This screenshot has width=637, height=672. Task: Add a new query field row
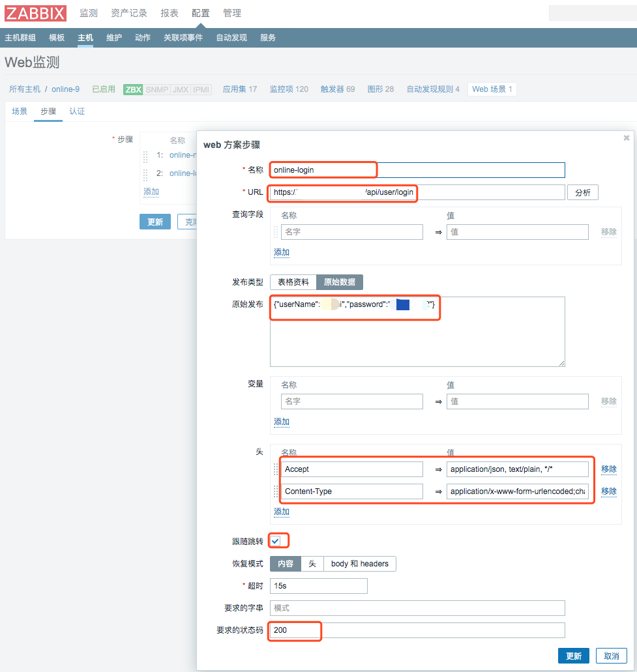point(282,252)
